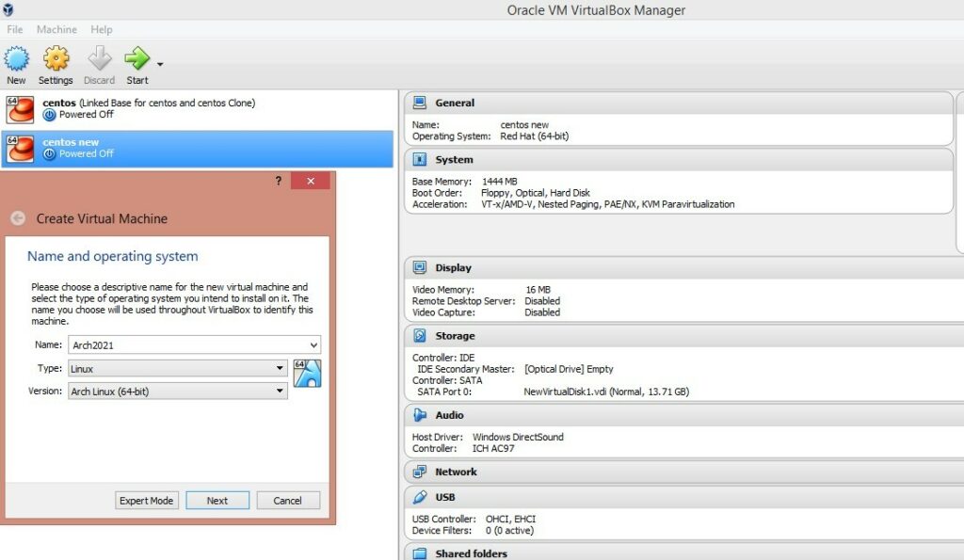Image resolution: width=964 pixels, height=560 pixels.
Task: Click the Shared folders section folder icon
Action: tap(420, 553)
